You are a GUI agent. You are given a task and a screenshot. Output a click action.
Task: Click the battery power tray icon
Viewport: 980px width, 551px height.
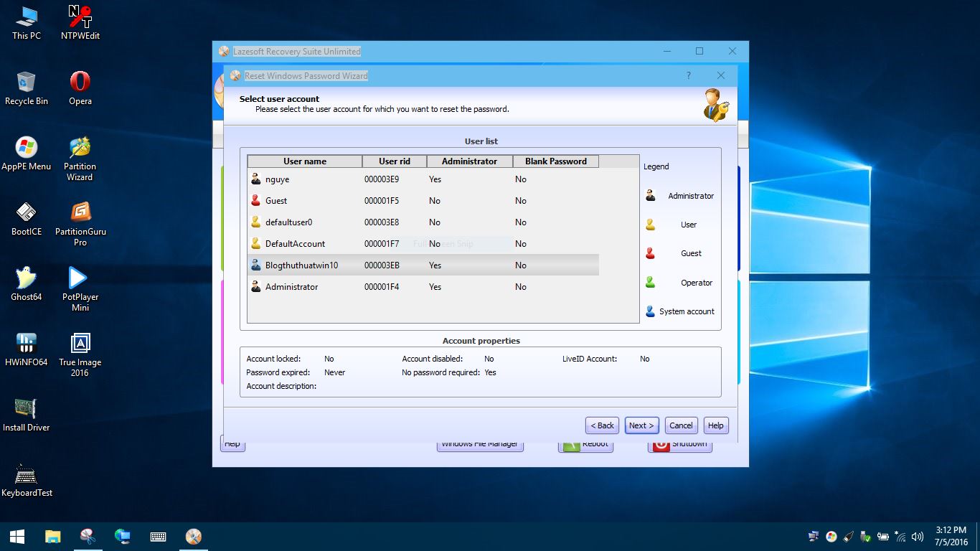[883, 537]
